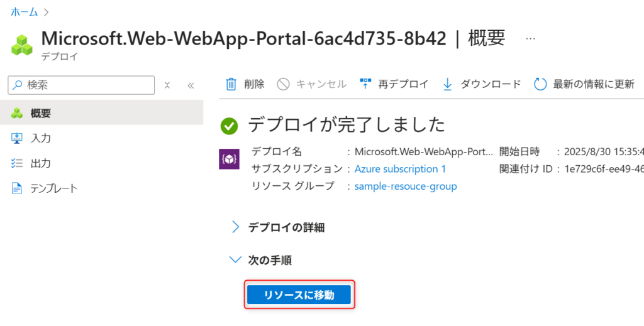644x326 pixels.
Task: Click the ダウンロード arrow icon
Action: pyautogui.click(x=447, y=84)
